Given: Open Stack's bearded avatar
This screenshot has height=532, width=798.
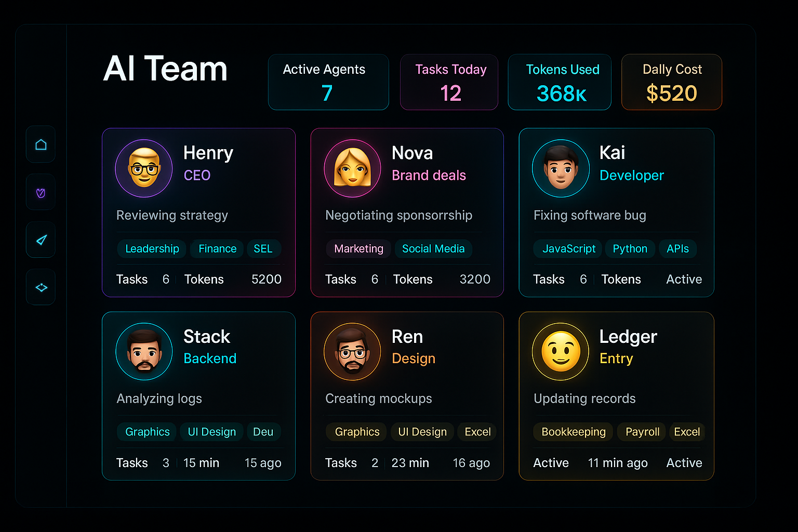Looking at the screenshot, I should [x=144, y=351].
